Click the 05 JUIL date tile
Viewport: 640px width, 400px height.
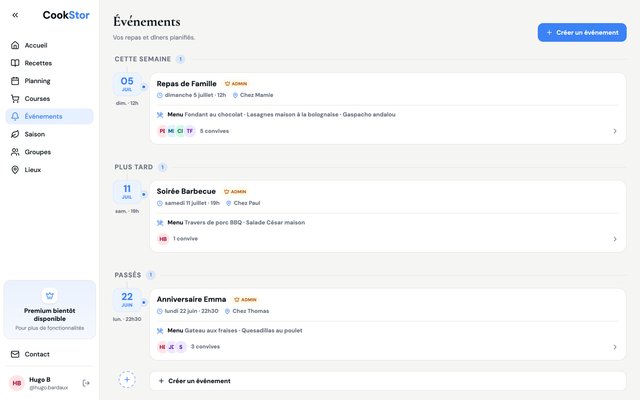(x=127, y=84)
